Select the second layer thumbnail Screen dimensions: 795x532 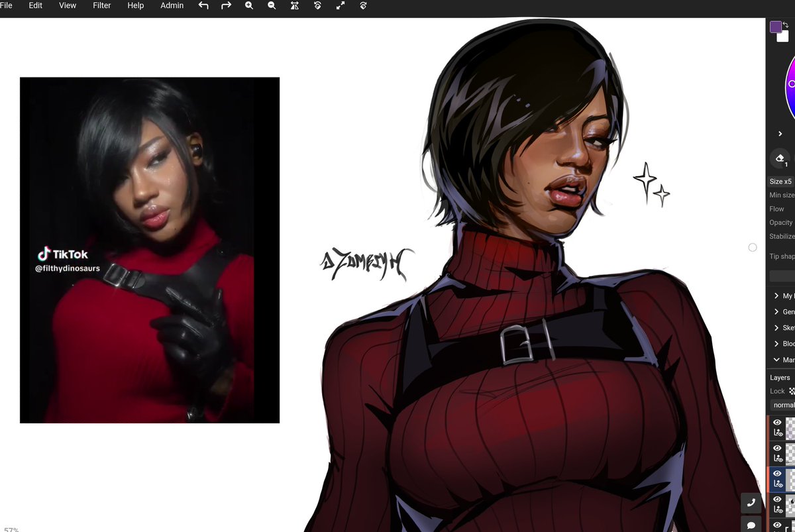pos(790,453)
